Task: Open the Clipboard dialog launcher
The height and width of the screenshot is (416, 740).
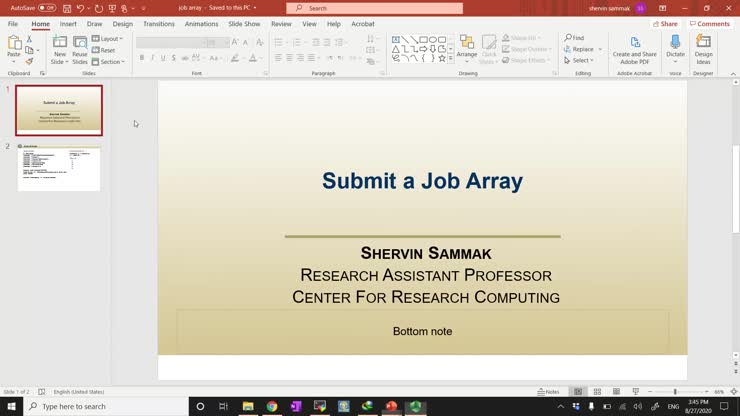Action: pyautogui.click(x=42, y=74)
